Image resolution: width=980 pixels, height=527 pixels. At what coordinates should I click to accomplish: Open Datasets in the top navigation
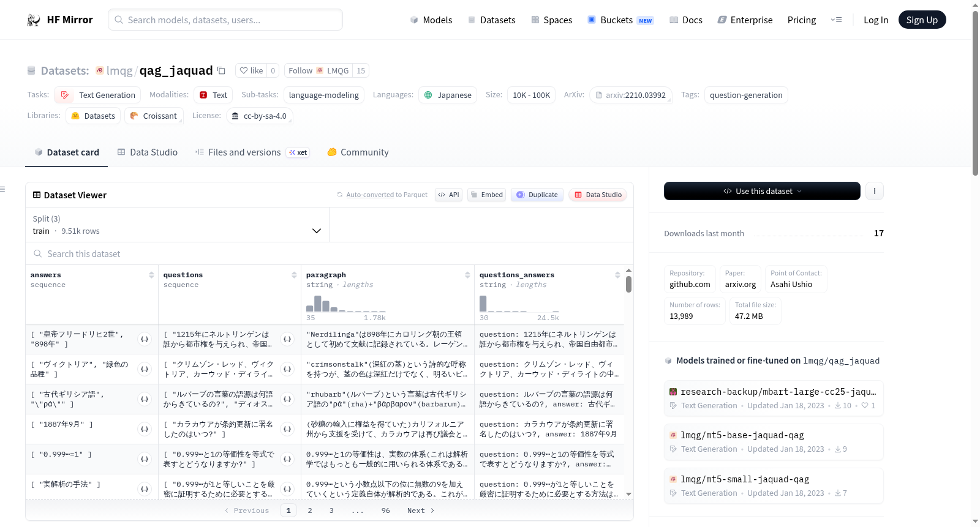tap(492, 20)
